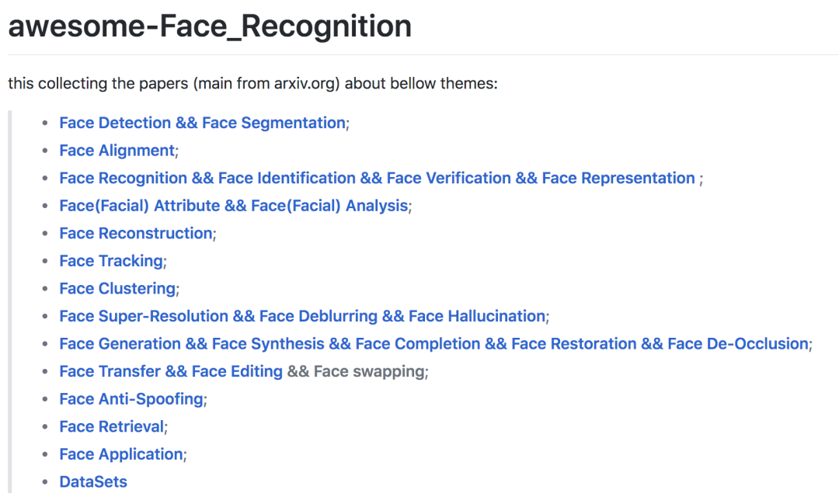Go to the Face Tracking section

pyautogui.click(x=111, y=261)
